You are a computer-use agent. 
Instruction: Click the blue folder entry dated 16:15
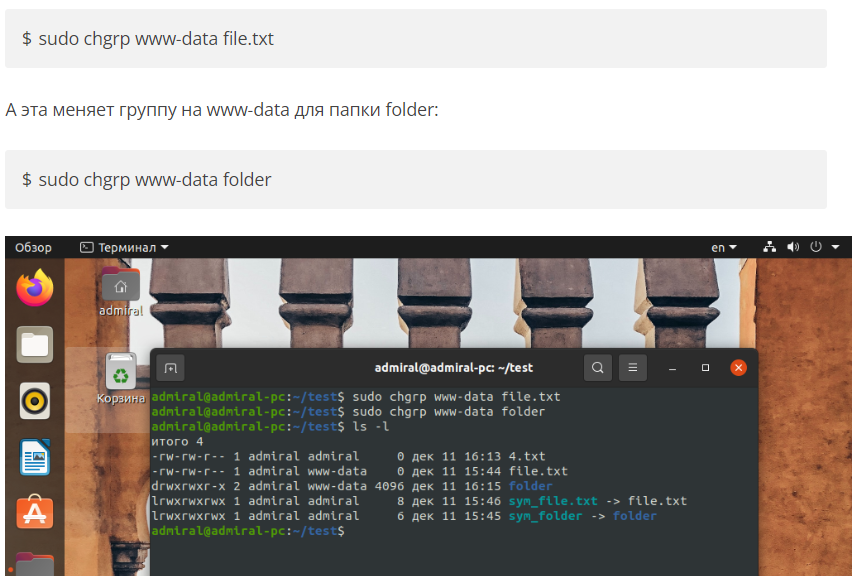[531, 486]
